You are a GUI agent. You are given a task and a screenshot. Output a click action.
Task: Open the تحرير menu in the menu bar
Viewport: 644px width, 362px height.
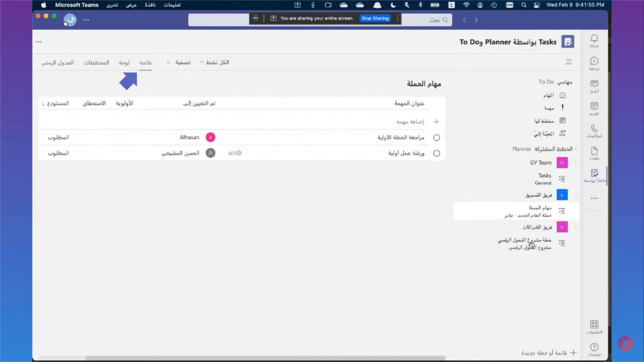click(x=112, y=5)
